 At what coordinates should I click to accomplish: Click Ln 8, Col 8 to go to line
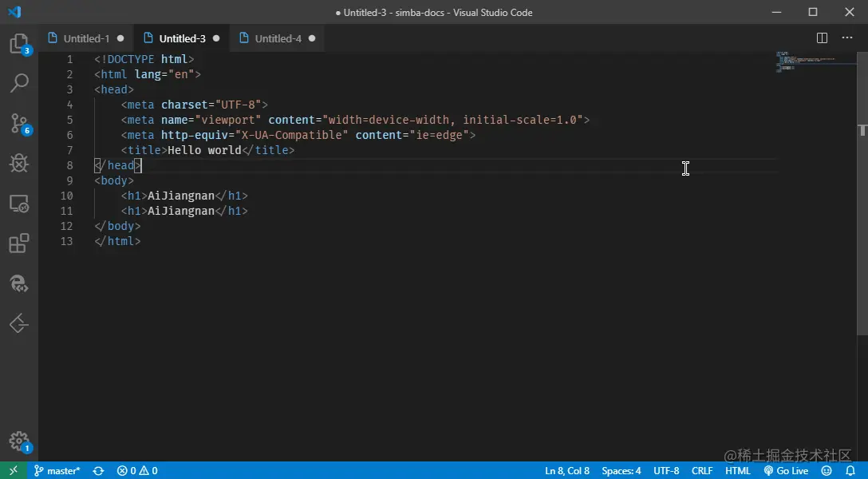567,471
